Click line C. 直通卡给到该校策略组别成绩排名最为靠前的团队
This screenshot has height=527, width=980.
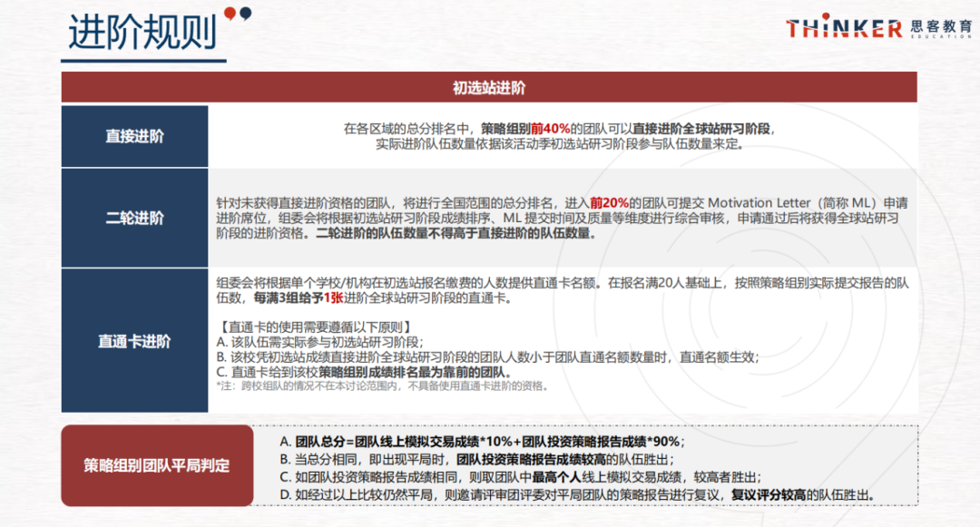point(366,372)
